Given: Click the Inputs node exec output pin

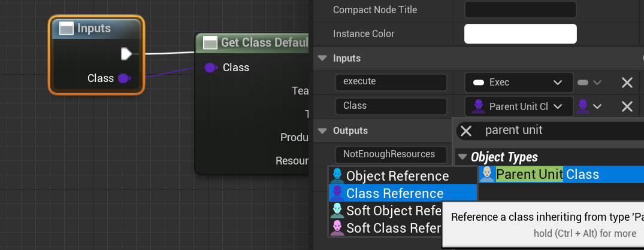Looking at the screenshot, I should tap(126, 54).
